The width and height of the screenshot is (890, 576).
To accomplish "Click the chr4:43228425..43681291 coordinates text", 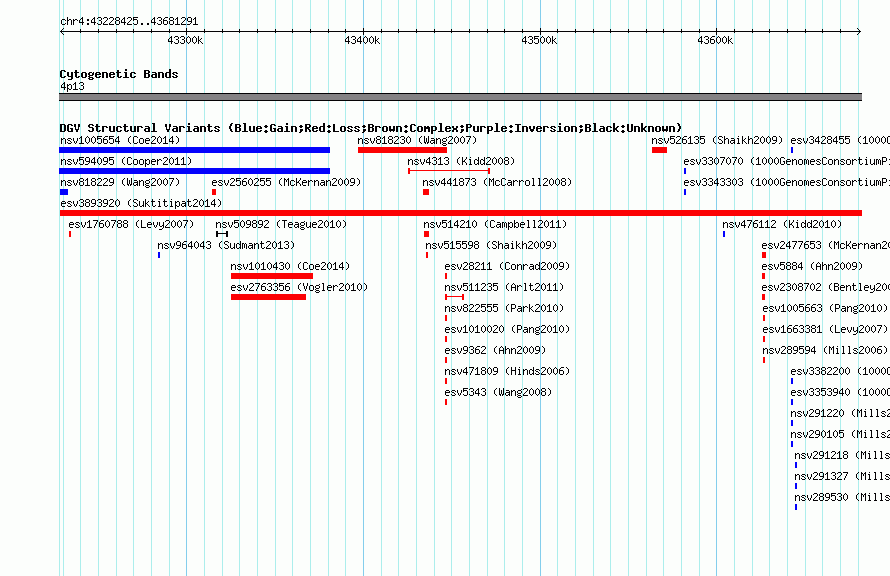I will coord(129,21).
